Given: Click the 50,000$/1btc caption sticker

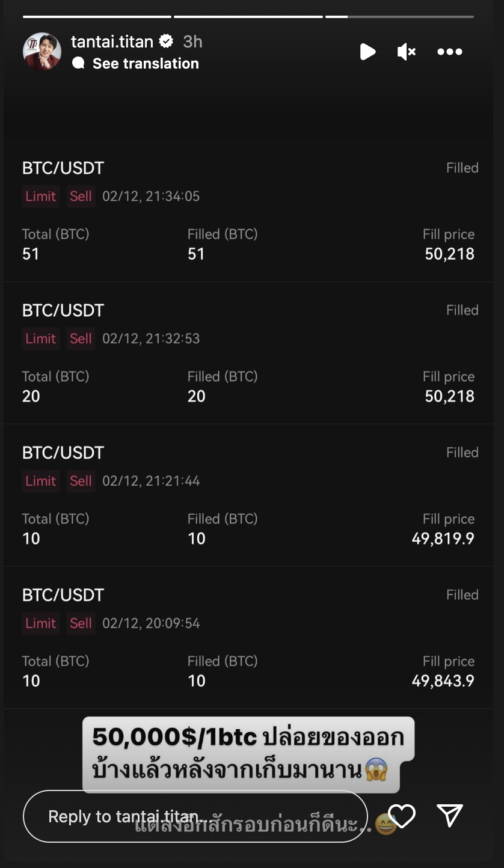Looking at the screenshot, I should click(x=248, y=754).
